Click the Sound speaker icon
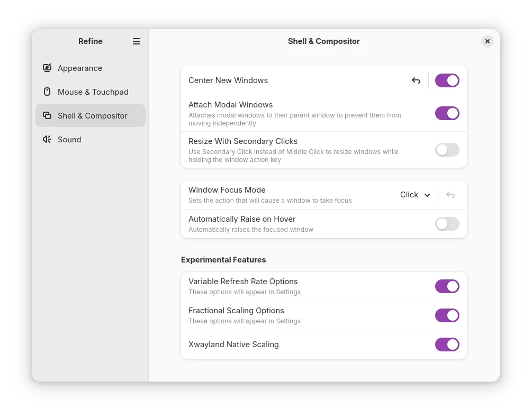This screenshot has height=417, width=532. tap(47, 139)
